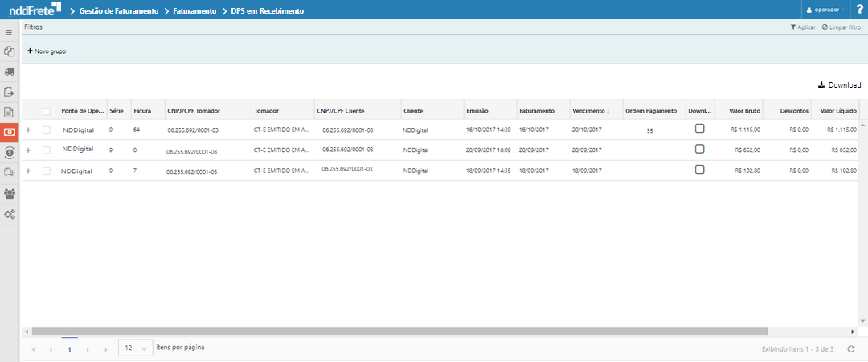The image size is (868, 362).
Task: Toggle the hamburger menu in sidebar
Action: (9, 33)
